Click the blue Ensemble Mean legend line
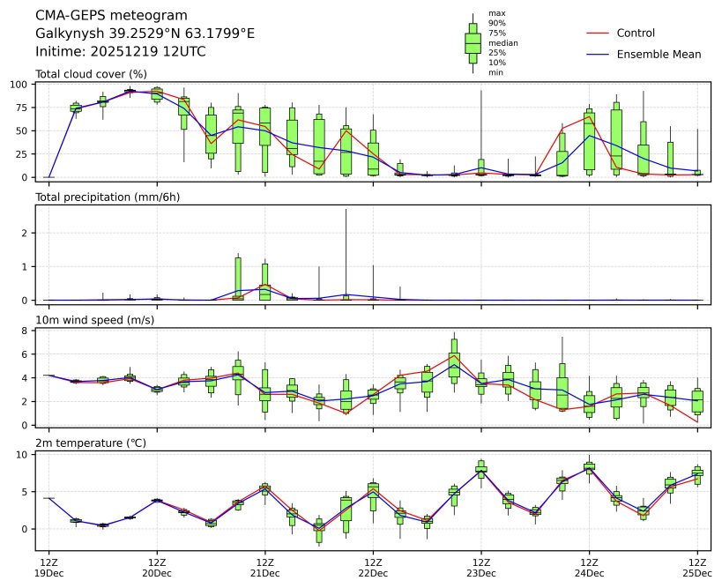 pos(598,55)
